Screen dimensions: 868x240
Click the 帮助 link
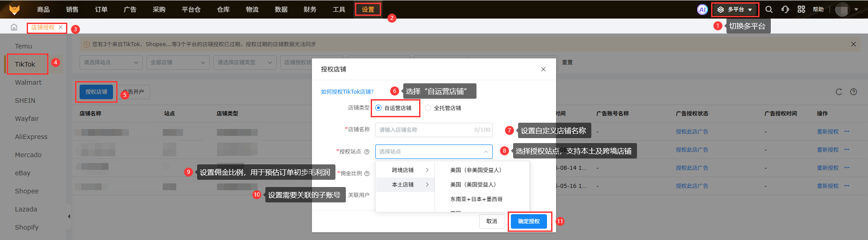(x=818, y=10)
